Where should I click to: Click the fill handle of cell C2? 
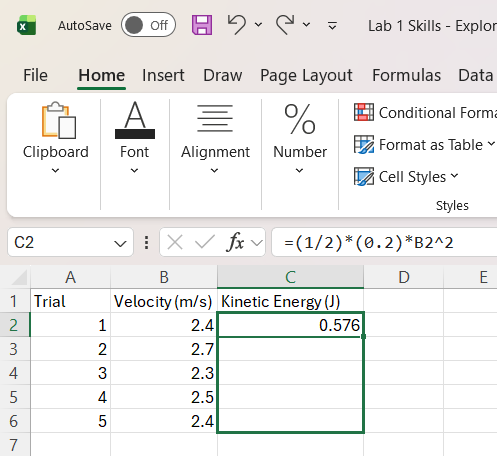coord(363,337)
